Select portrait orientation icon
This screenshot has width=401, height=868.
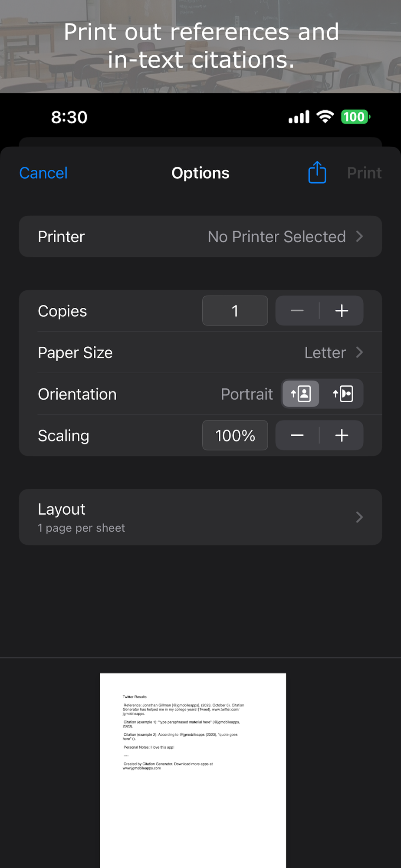301,394
